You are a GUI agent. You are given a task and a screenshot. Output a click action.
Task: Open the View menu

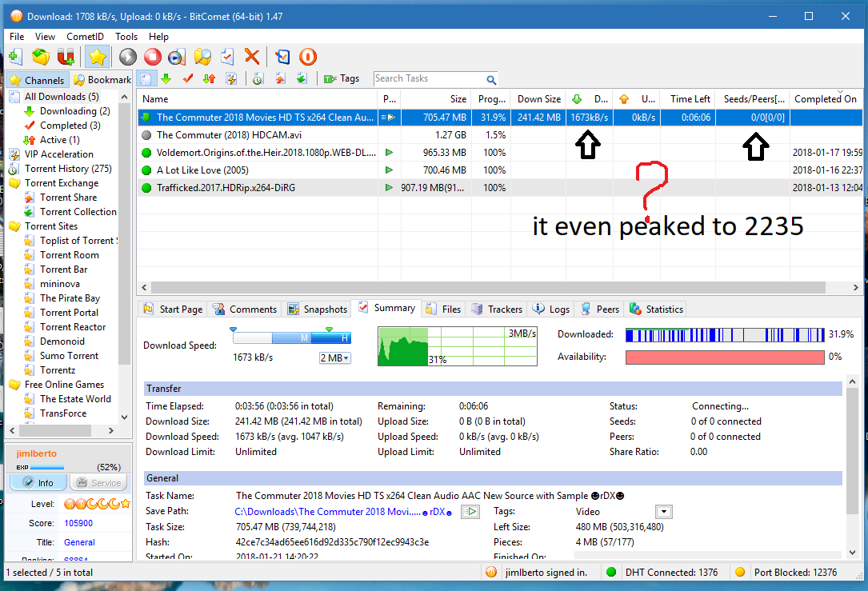(45, 37)
